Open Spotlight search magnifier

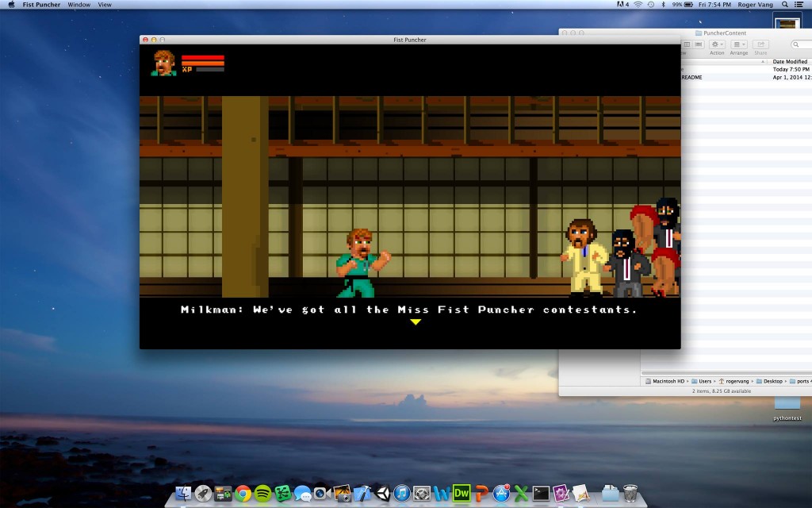coord(785,4)
